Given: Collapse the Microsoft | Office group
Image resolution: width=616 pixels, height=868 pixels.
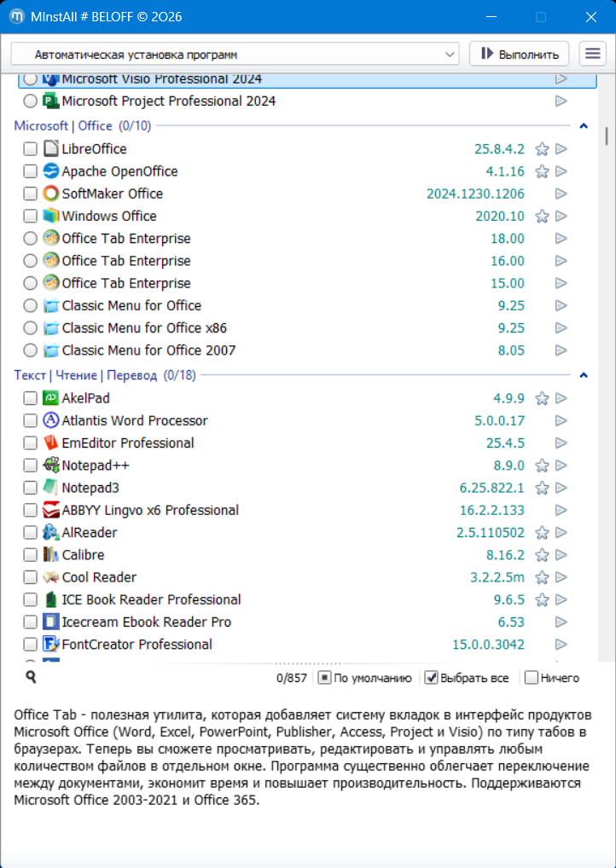Looking at the screenshot, I should coord(583,126).
